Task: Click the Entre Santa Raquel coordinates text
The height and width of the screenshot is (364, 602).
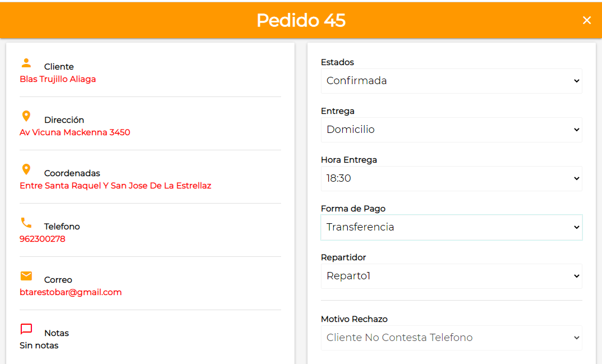Action: point(116,186)
